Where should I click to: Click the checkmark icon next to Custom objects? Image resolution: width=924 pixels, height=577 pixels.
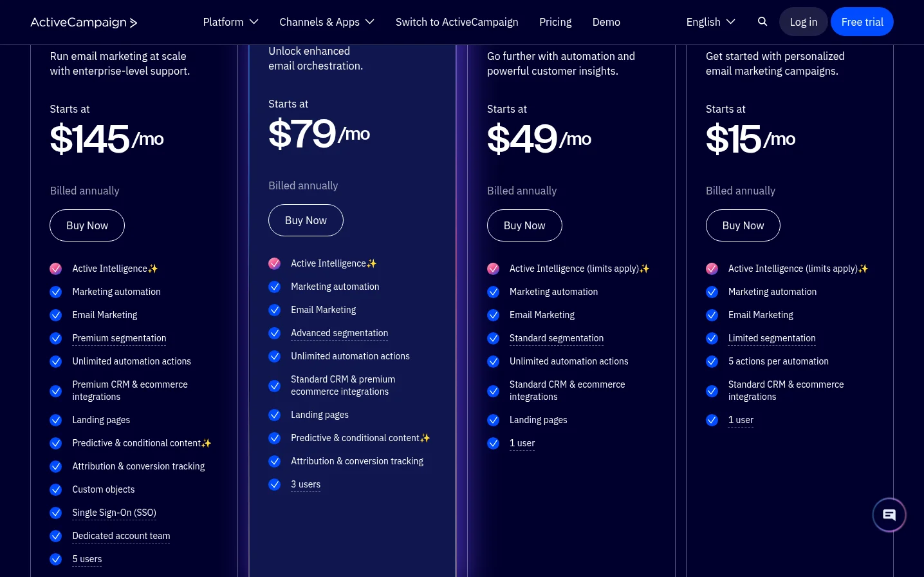tap(56, 489)
